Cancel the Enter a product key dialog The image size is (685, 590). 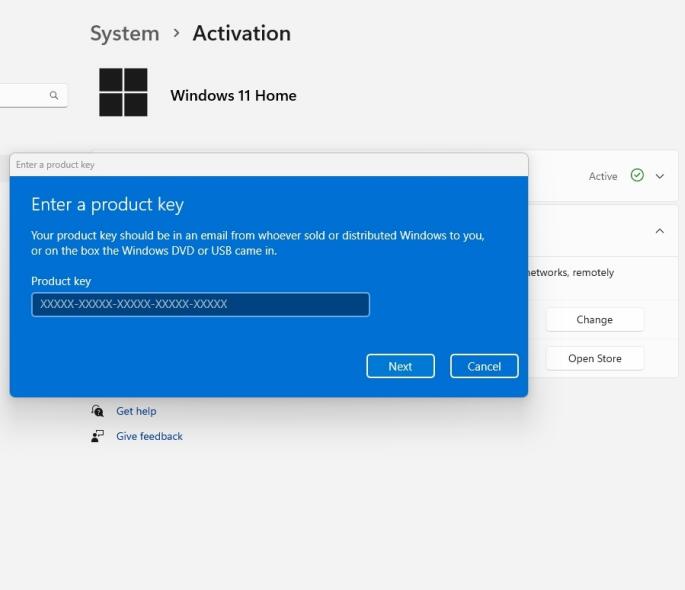484,366
